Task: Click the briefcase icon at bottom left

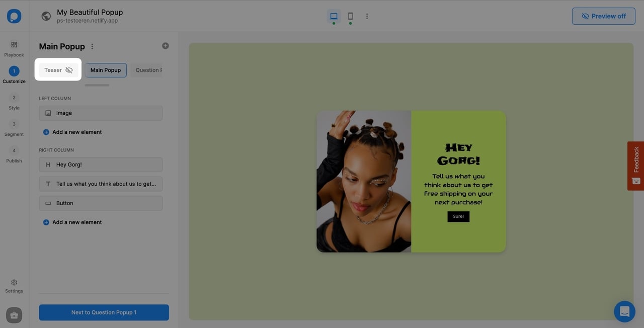Action: [x=14, y=315]
